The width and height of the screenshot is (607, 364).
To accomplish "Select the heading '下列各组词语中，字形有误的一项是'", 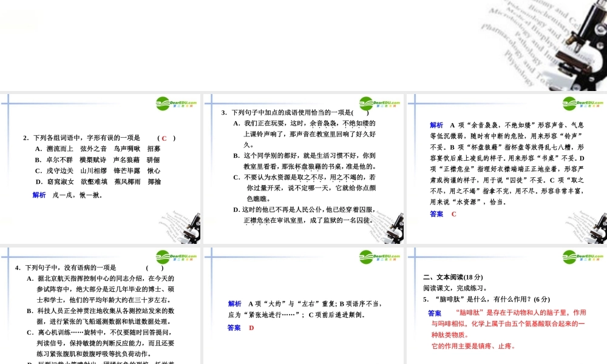I will click(87, 138).
